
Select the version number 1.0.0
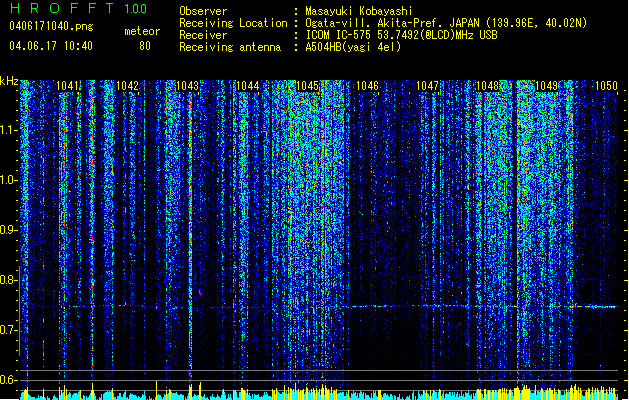136,8
